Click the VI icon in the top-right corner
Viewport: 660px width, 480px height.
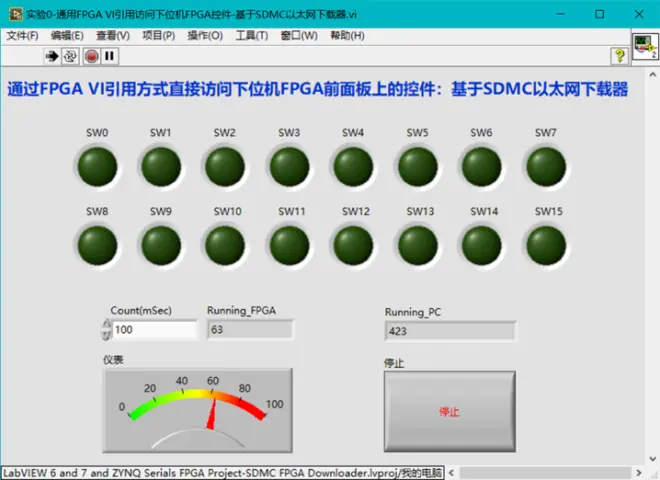pyautogui.click(x=645, y=46)
